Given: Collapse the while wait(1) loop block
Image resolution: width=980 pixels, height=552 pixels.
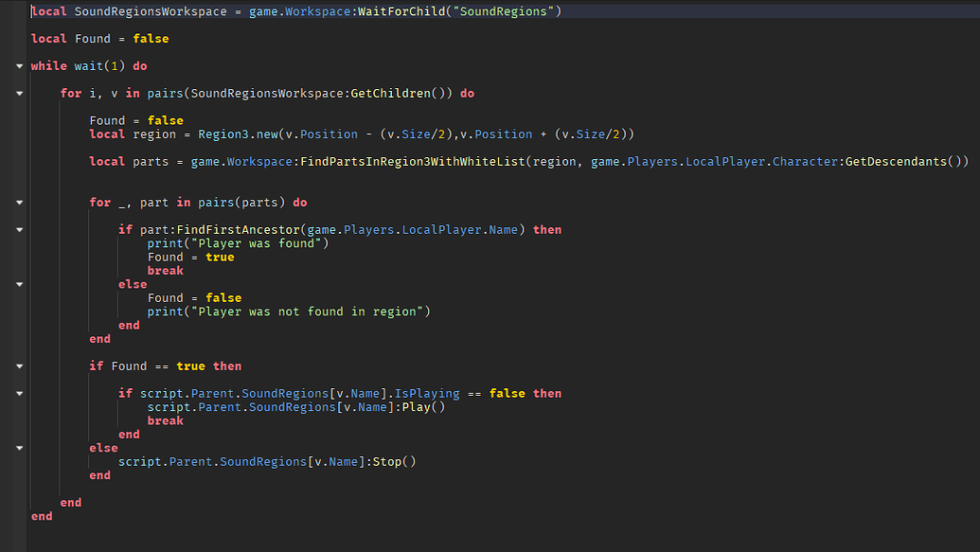Looking at the screenshot, I should [x=19, y=65].
